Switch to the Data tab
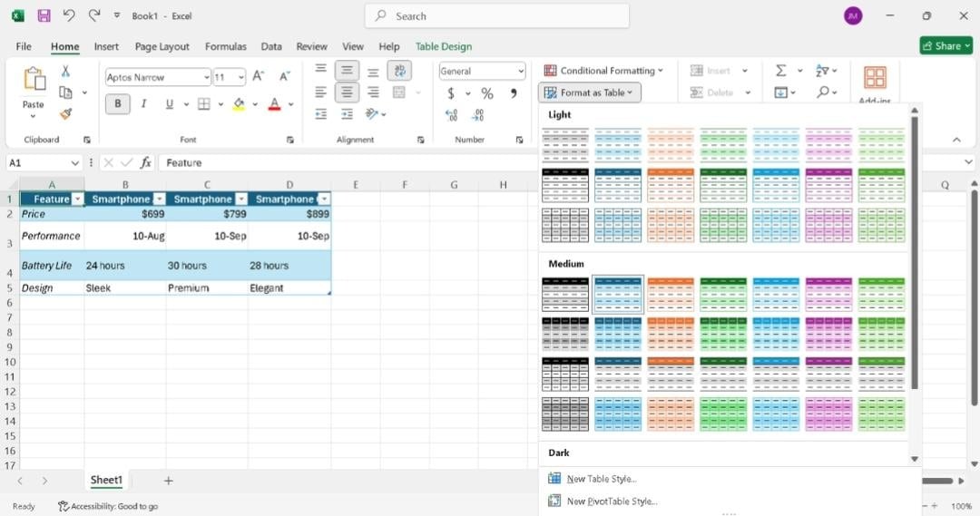The width and height of the screenshot is (980, 516). (271, 46)
